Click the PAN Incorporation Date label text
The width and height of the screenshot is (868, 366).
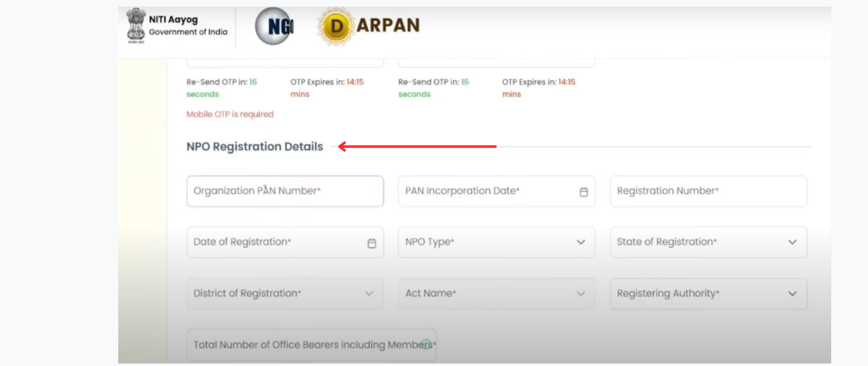(x=462, y=191)
